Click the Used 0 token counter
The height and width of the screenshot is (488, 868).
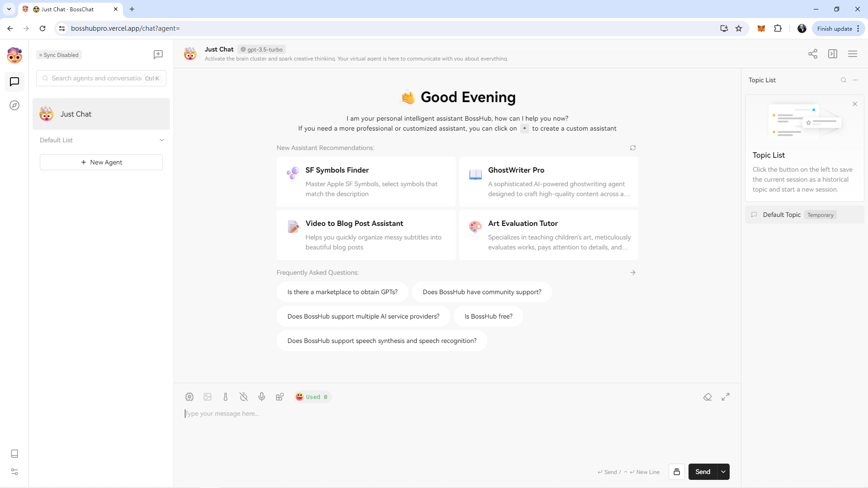click(312, 397)
